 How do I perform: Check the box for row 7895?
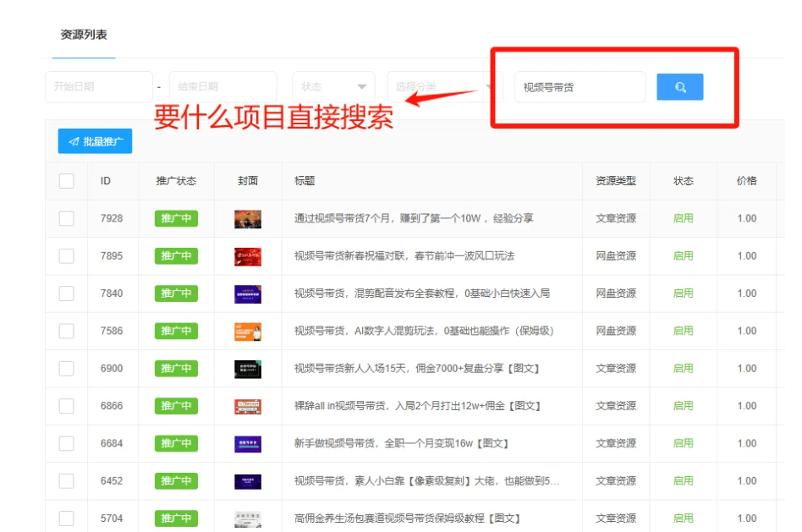point(67,255)
